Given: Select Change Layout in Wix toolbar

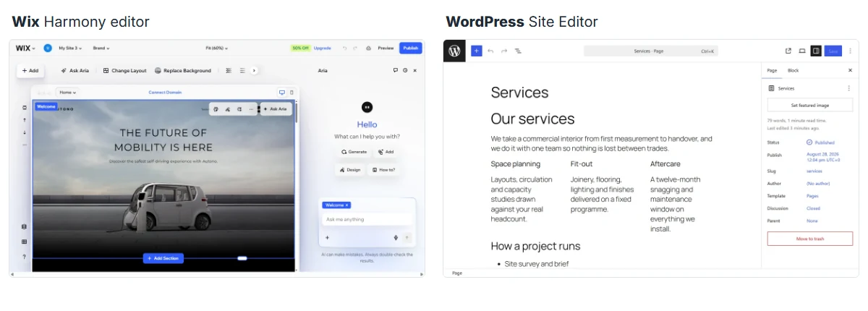Looking at the screenshot, I should pyautogui.click(x=125, y=71).
